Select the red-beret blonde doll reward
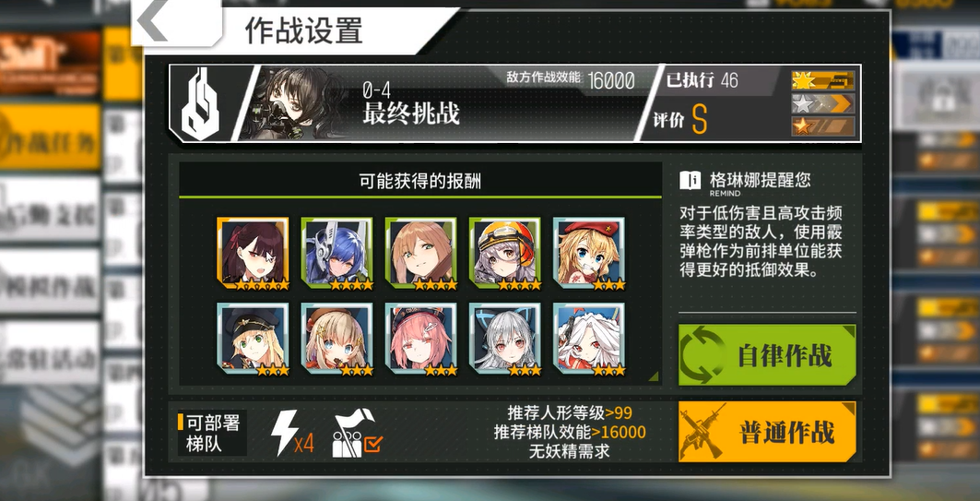 [589, 255]
